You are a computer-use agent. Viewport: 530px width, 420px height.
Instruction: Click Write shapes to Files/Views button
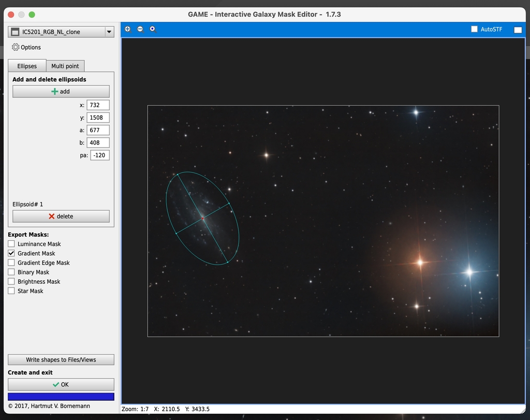(x=61, y=359)
